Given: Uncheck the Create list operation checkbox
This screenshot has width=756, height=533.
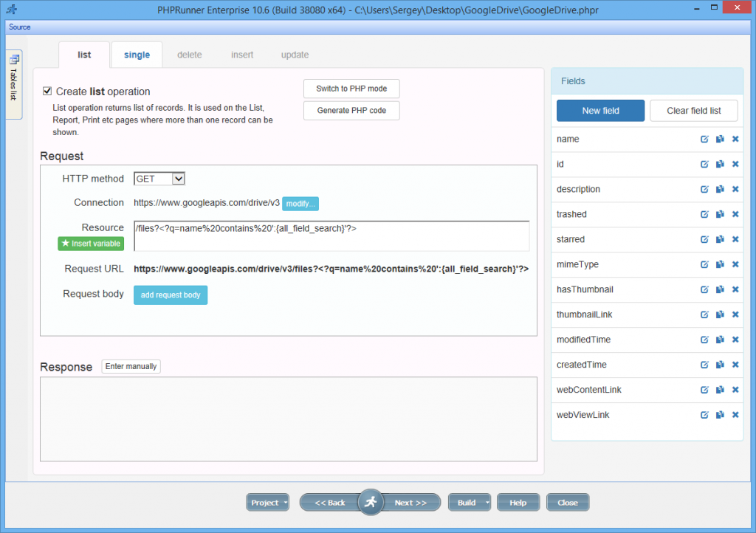Looking at the screenshot, I should [47, 90].
